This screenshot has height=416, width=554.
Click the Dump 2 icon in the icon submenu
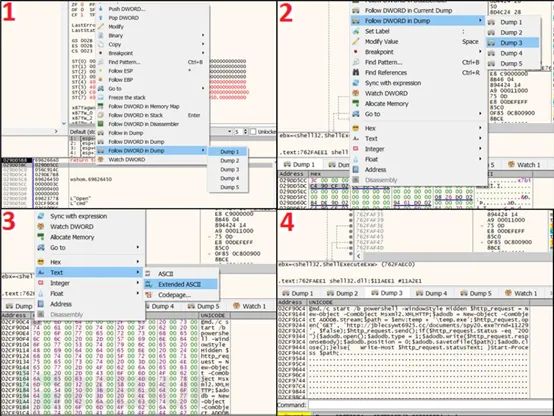point(491,33)
